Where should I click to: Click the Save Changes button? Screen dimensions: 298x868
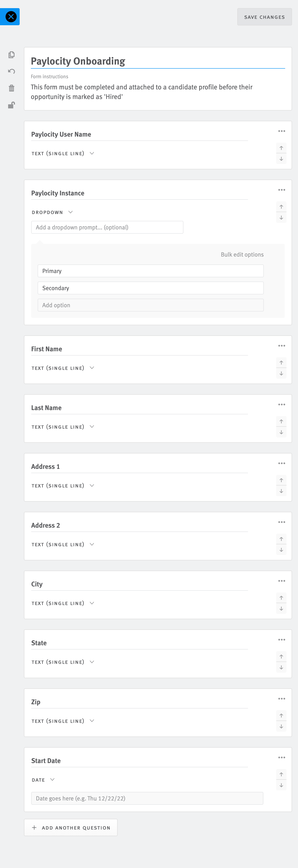[264, 17]
